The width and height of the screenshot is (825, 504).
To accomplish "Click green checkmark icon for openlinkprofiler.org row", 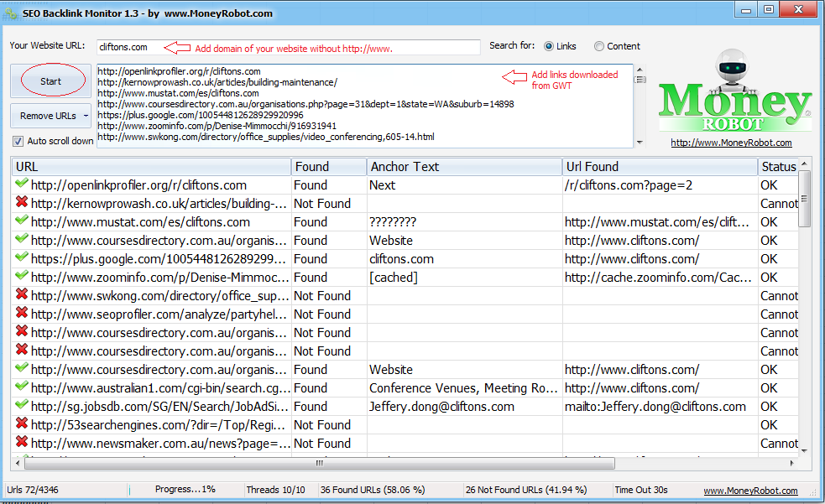I will pos(22,185).
